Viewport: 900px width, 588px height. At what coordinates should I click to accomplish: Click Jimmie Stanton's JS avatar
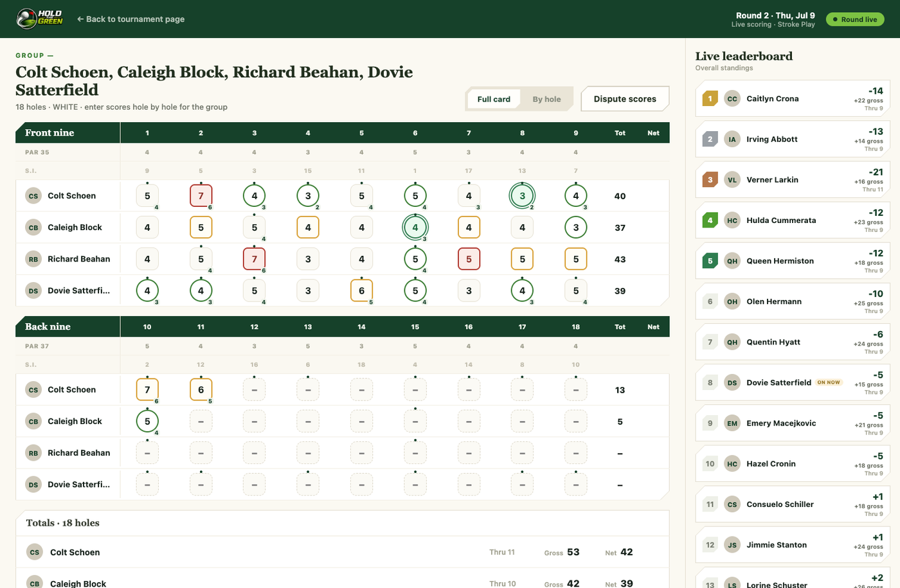click(x=732, y=545)
